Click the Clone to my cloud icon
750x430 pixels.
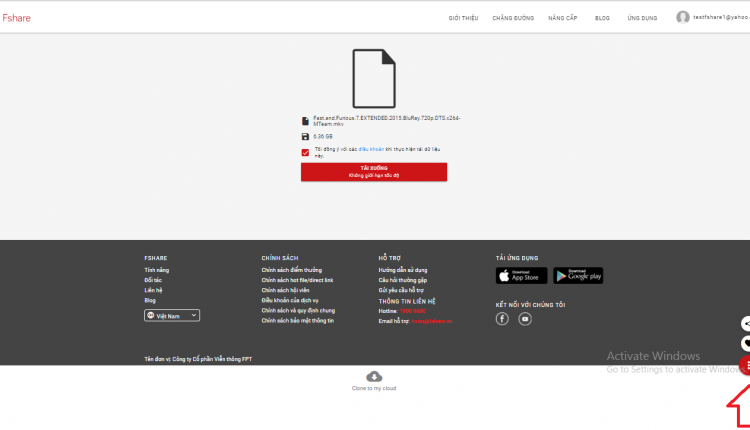click(374, 376)
